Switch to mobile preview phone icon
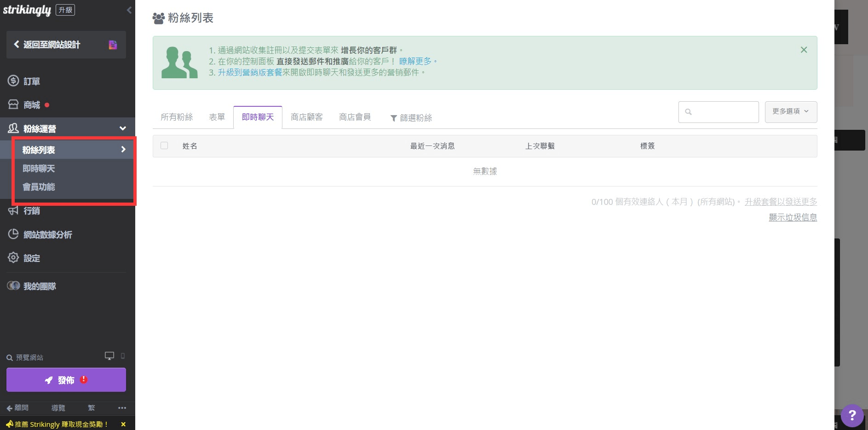 point(123,356)
